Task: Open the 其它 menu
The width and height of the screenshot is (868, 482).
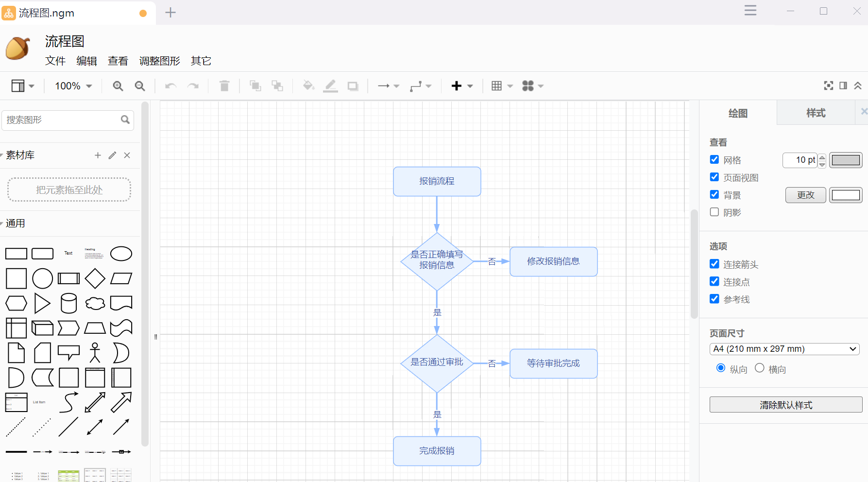Action: tap(201, 61)
